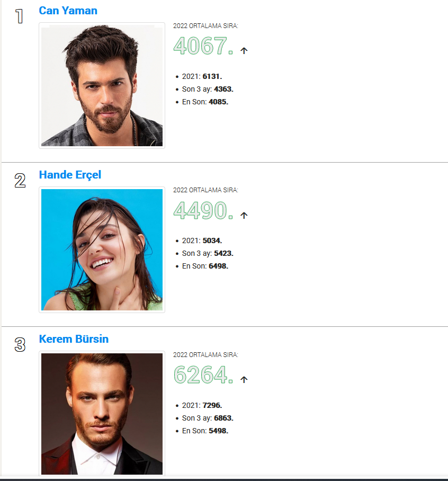The width and height of the screenshot is (448, 481).
Task: Click the large 4490 average rank number
Action: click(203, 211)
